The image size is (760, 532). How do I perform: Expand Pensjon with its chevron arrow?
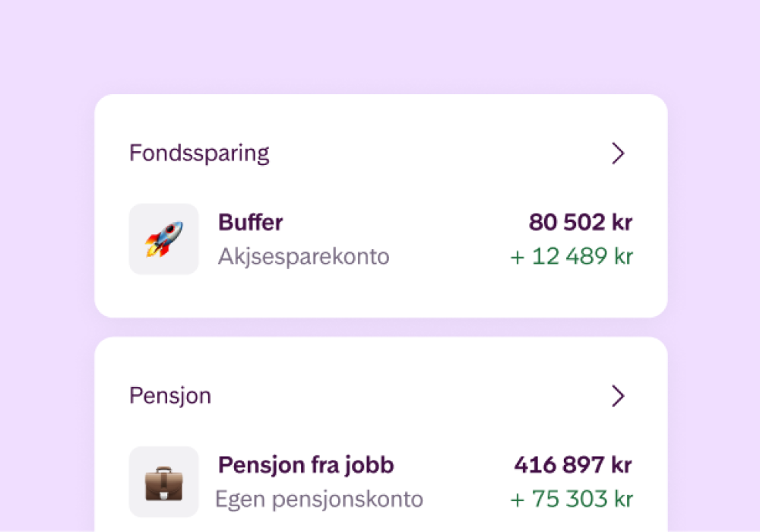618,396
